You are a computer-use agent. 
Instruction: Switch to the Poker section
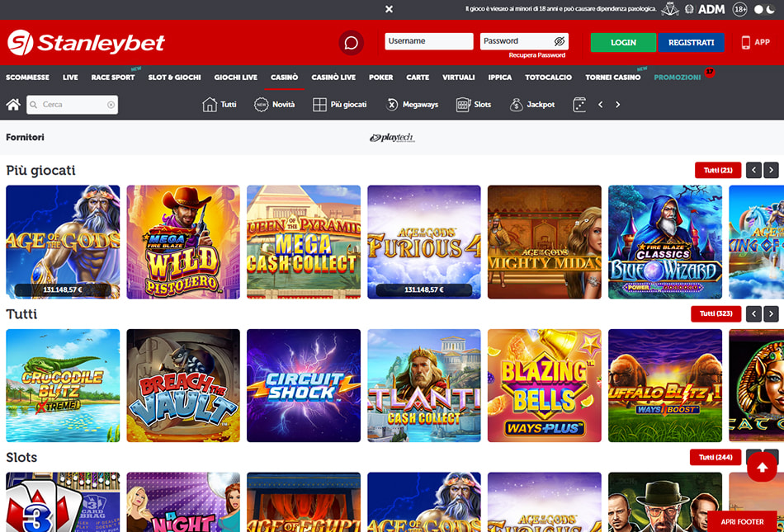coord(381,78)
